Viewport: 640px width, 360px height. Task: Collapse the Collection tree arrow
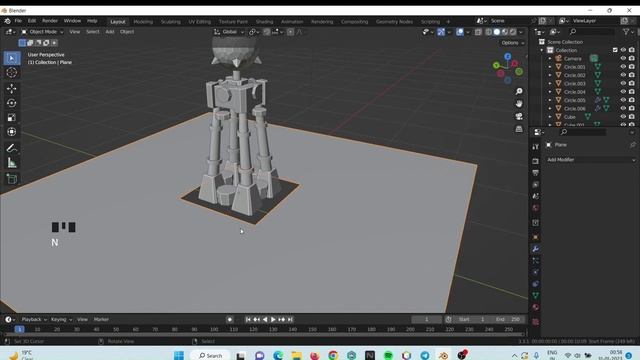tap(542, 50)
